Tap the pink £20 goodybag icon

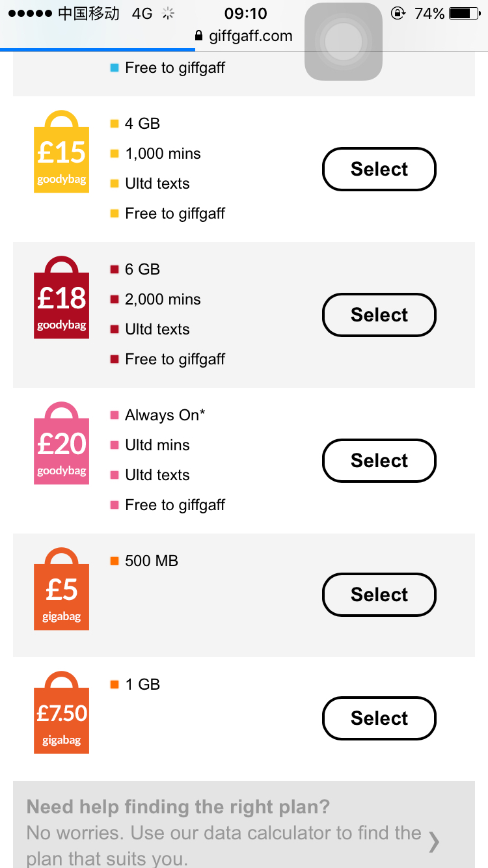(x=61, y=445)
